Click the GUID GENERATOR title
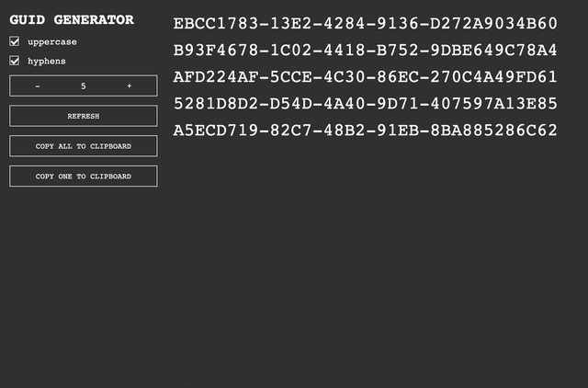 (72, 19)
